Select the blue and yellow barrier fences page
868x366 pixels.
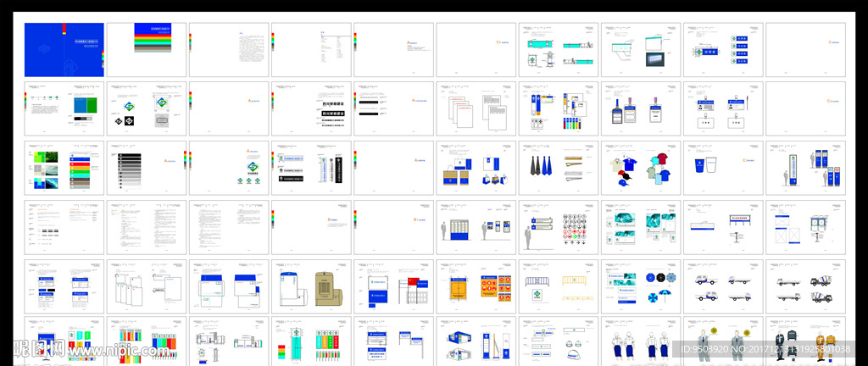point(559,286)
